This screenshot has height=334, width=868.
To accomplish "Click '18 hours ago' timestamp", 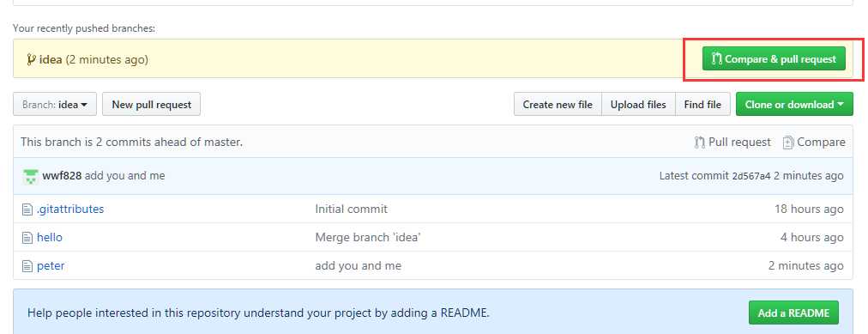I will 809,209.
